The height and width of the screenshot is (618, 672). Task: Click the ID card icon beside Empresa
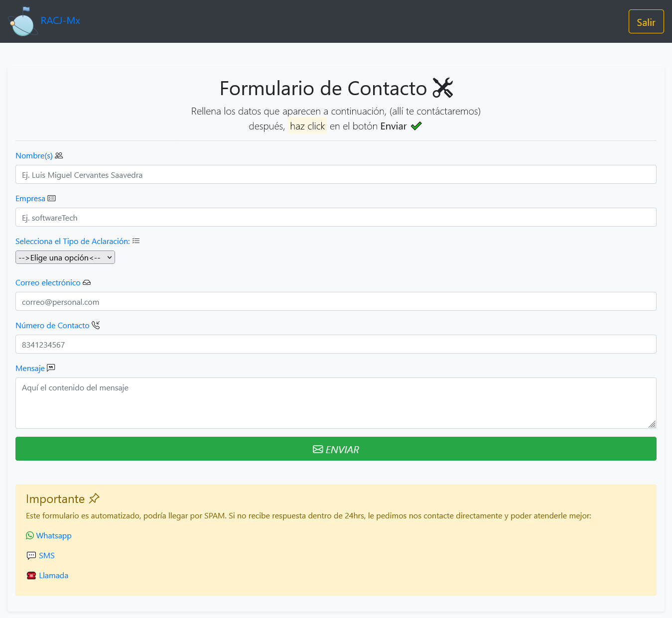pos(52,198)
